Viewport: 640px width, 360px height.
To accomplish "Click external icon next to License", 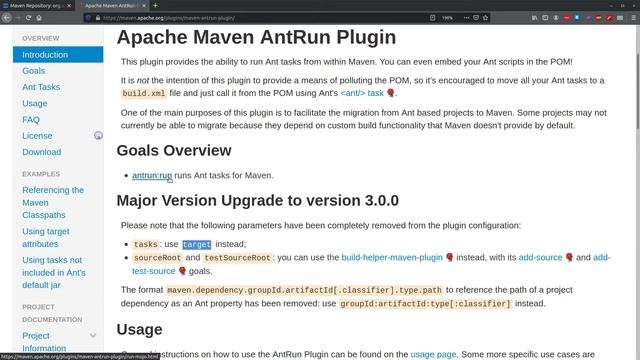I will point(98,135).
